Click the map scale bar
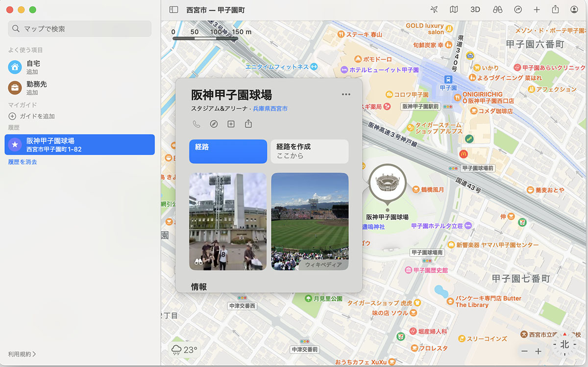This screenshot has width=588, height=367. tap(205, 38)
